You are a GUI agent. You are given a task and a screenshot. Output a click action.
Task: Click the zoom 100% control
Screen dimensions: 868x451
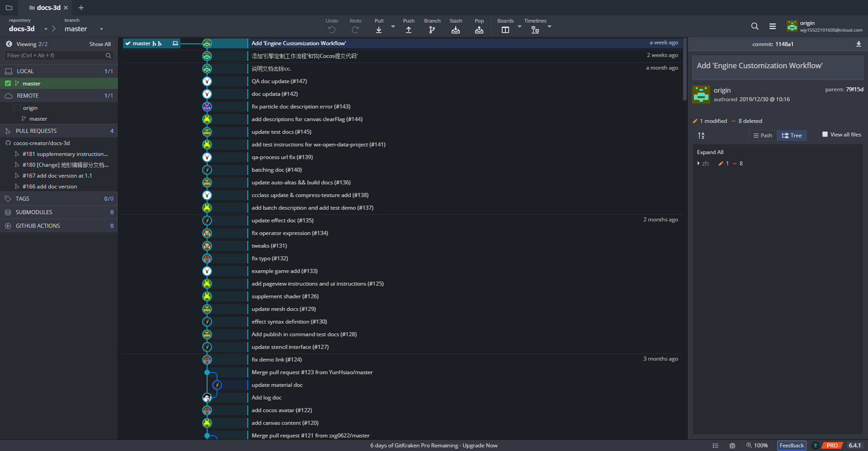[757, 446]
